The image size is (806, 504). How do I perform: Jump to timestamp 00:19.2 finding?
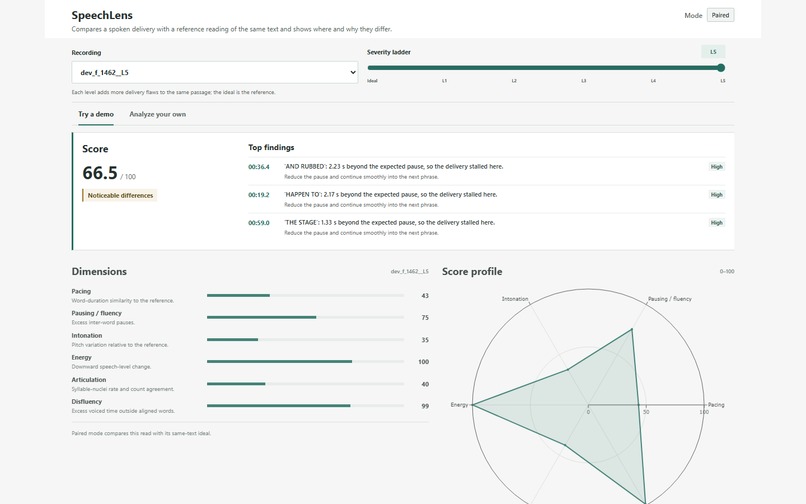259,195
